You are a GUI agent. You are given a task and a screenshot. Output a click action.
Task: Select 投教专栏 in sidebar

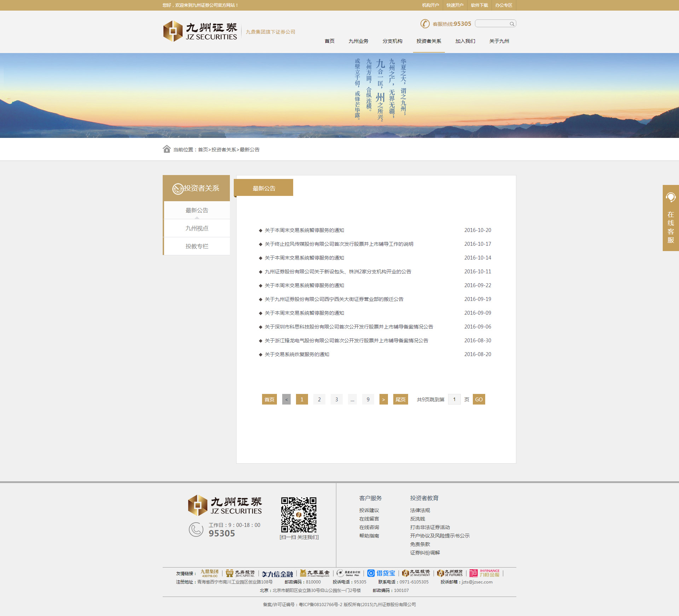[x=197, y=246]
